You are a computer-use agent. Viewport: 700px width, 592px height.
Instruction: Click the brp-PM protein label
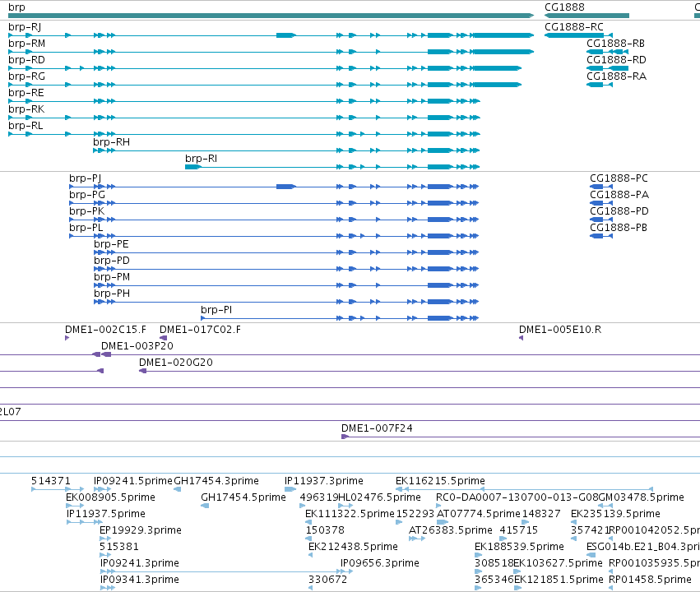pyautogui.click(x=112, y=277)
